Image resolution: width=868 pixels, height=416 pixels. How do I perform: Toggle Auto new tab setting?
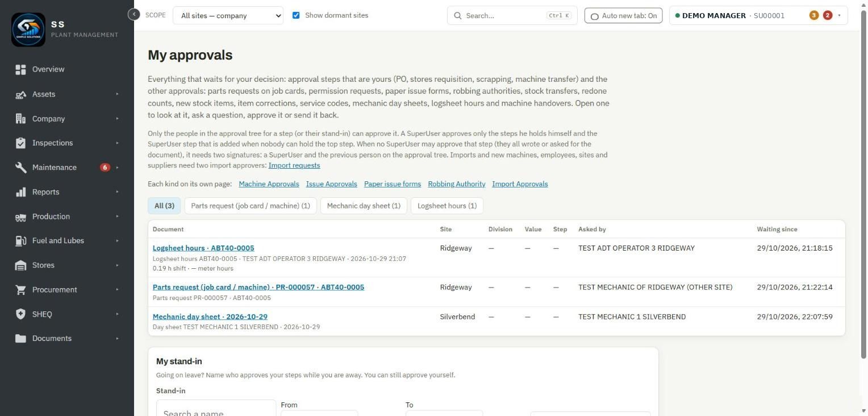[x=623, y=15]
